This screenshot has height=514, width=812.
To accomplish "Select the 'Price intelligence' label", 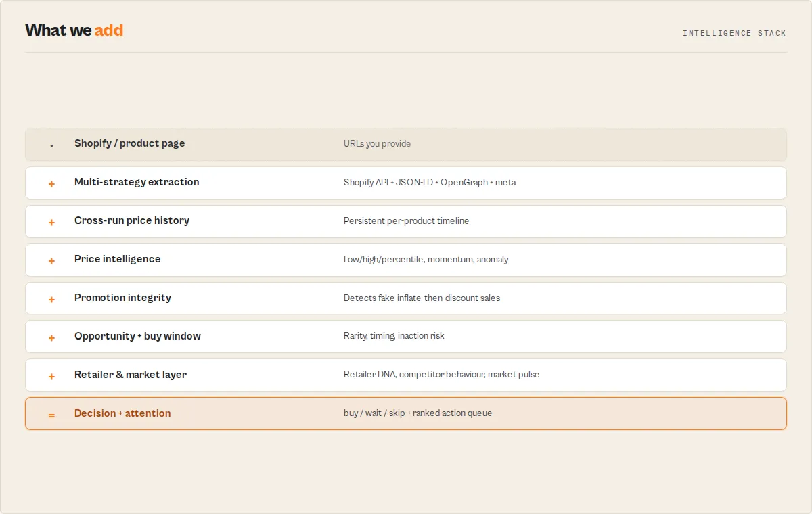I will coord(118,259).
